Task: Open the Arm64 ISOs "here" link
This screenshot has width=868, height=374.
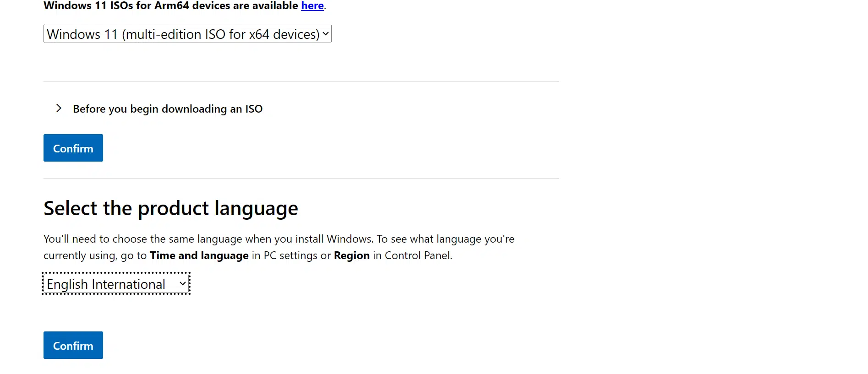Action: [312, 6]
